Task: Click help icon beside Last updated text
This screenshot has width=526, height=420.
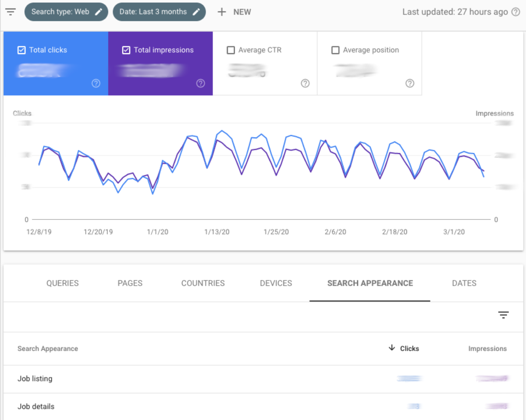Action: point(516,12)
